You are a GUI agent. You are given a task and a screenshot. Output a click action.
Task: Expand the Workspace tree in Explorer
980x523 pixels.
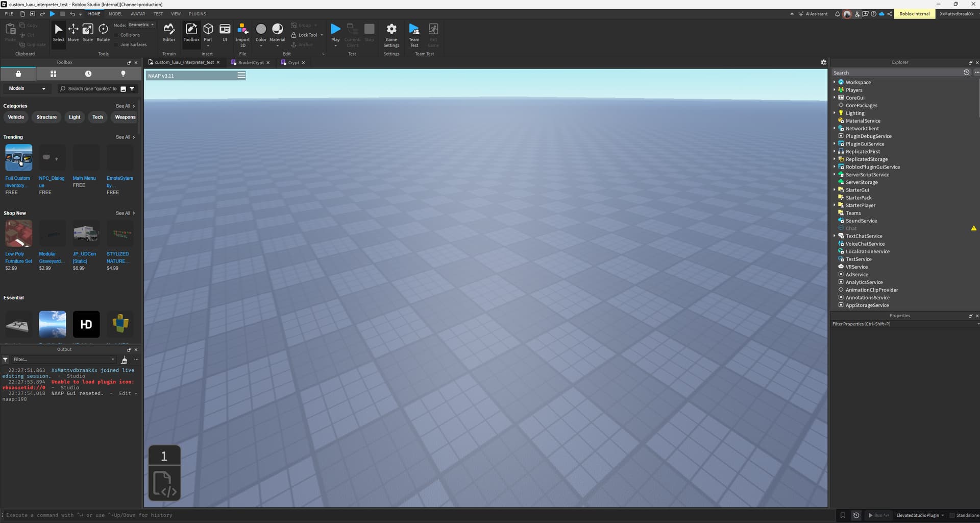tap(836, 82)
